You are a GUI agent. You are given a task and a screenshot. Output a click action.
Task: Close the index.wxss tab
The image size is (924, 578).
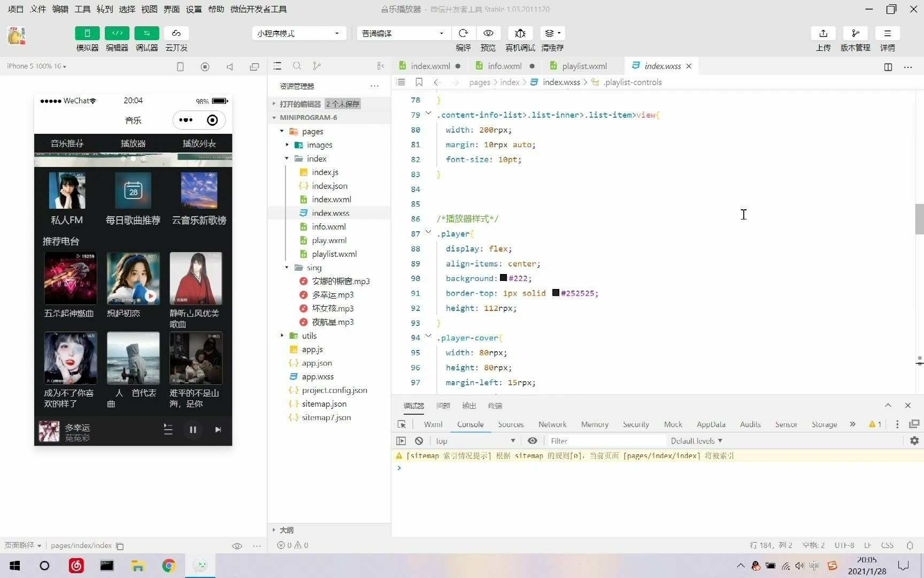[689, 66]
